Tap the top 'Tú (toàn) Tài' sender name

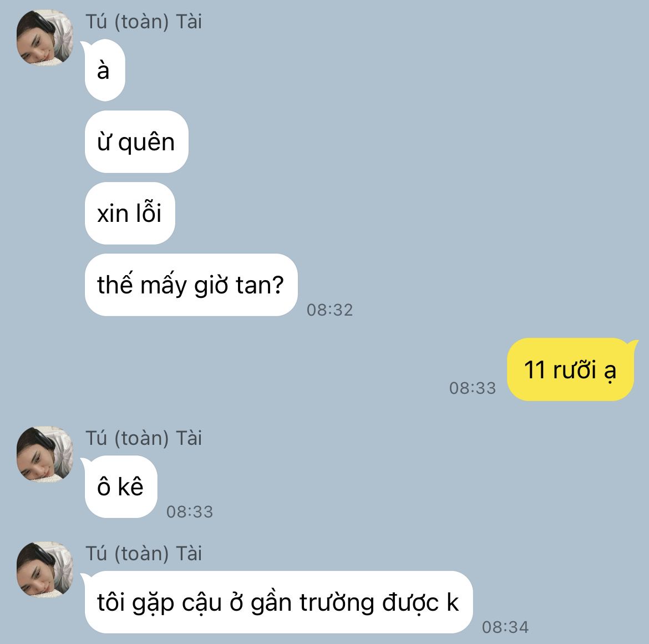(144, 22)
